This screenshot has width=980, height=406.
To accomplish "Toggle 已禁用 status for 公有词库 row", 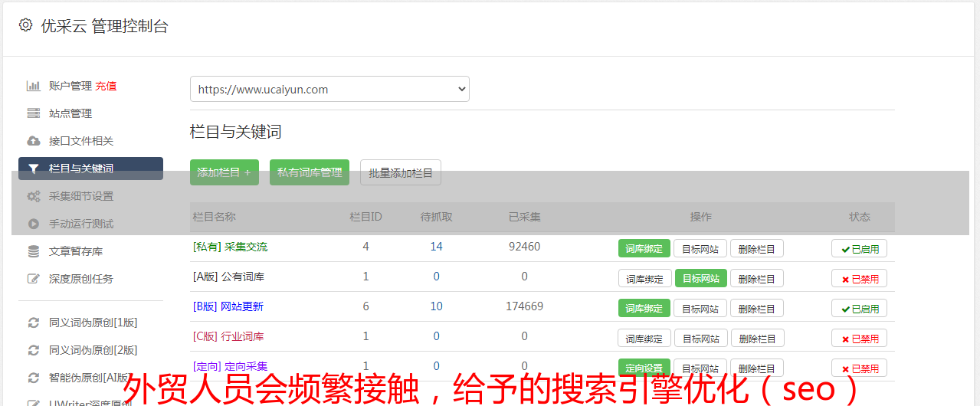I will click(859, 278).
